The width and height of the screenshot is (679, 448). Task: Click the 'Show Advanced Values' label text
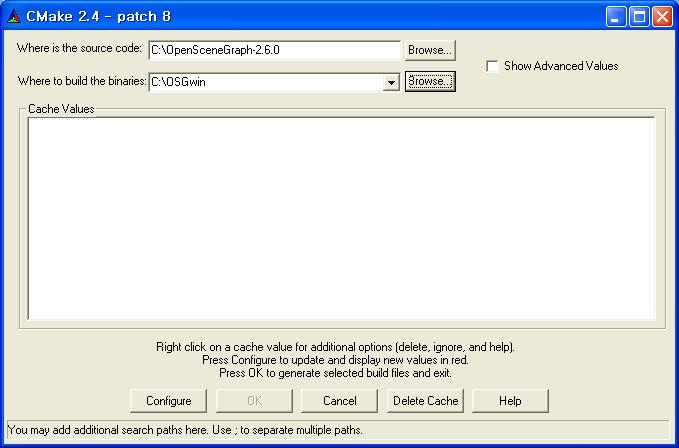(561, 66)
